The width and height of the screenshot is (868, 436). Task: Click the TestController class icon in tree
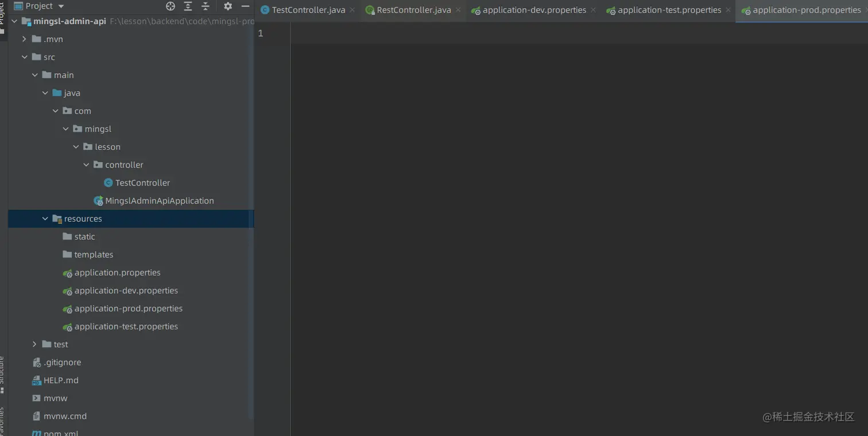coord(108,183)
